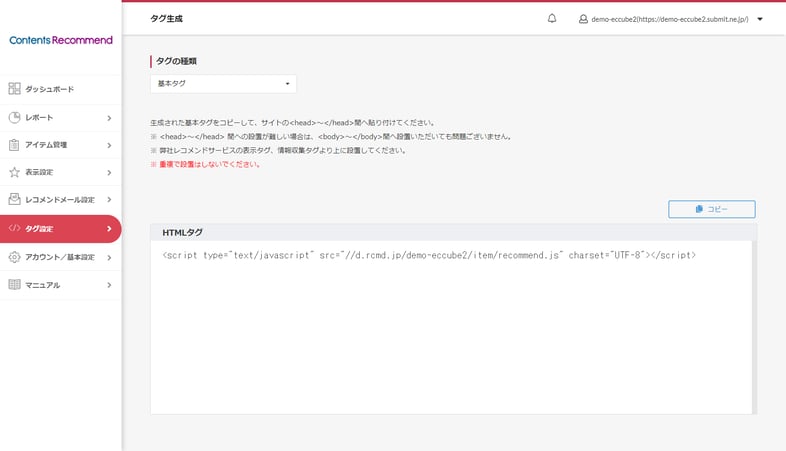Click the タグの種類 section heading

tap(176, 61)
